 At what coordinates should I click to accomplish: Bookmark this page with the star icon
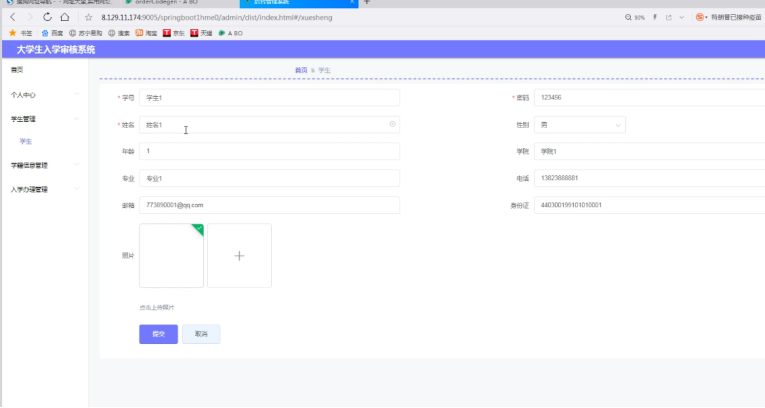88,18
